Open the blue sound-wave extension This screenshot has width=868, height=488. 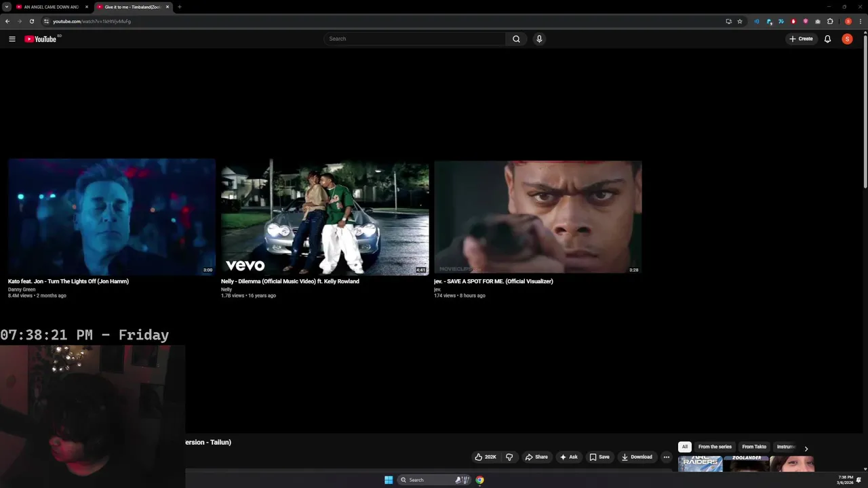pyautogui.click(x=757, y=21)
